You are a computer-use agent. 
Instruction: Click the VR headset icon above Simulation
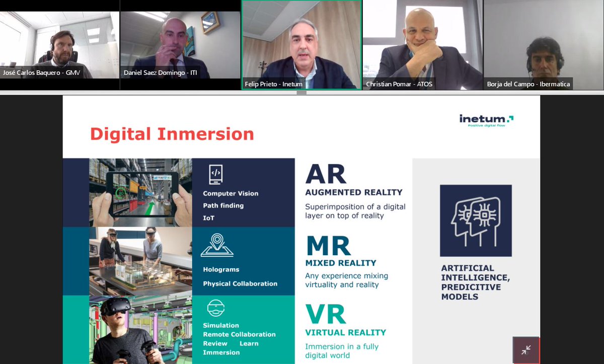[216, 308]
